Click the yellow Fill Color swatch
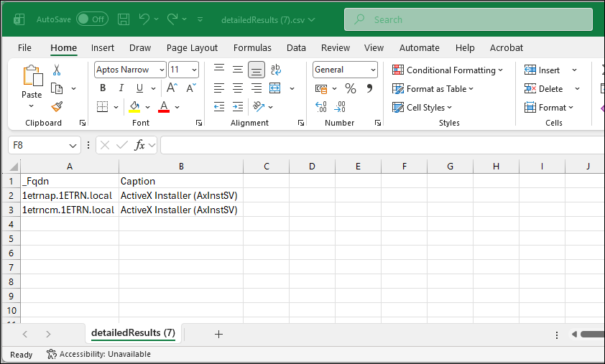 click(x=134, y=107)
